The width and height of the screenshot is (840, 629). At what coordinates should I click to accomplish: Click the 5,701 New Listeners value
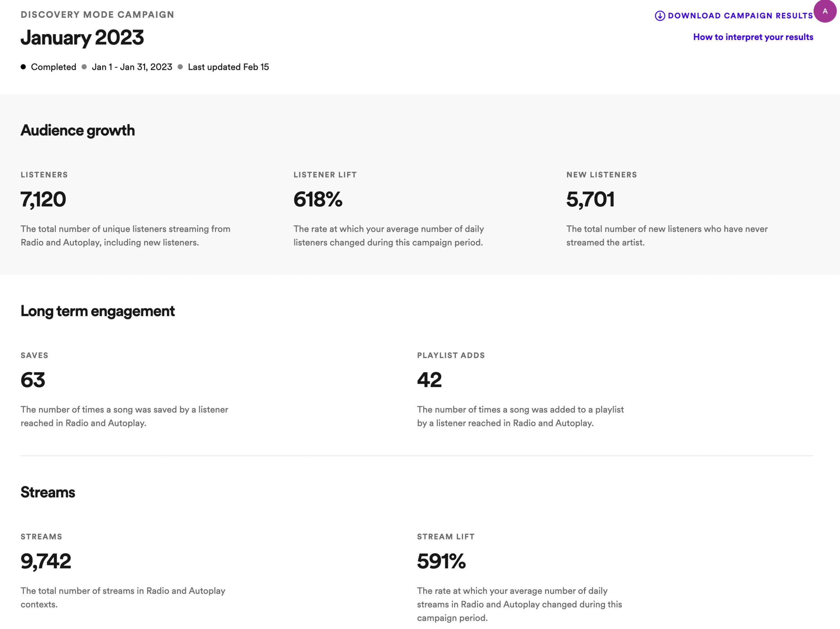[590, 199]
